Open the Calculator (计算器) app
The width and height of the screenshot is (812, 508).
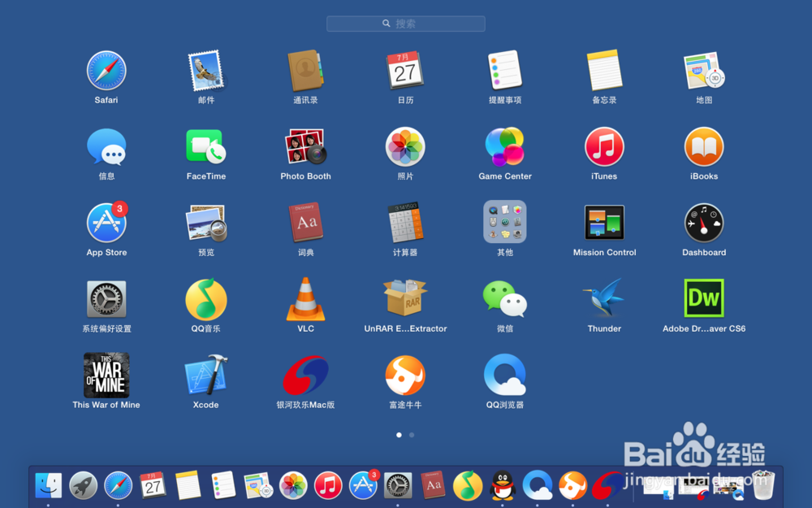tap(405, 223)
